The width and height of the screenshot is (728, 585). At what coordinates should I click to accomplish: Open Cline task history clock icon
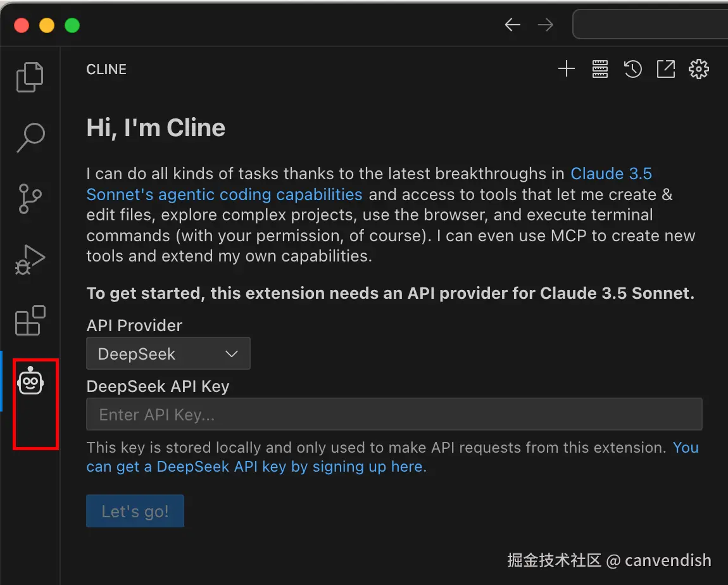(633, 69)
